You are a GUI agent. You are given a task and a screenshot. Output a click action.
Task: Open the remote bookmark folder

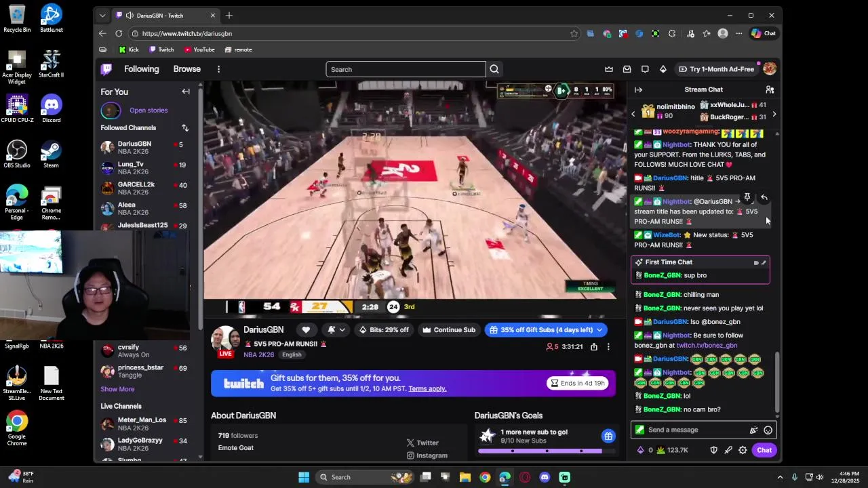[x=238, y=49]
